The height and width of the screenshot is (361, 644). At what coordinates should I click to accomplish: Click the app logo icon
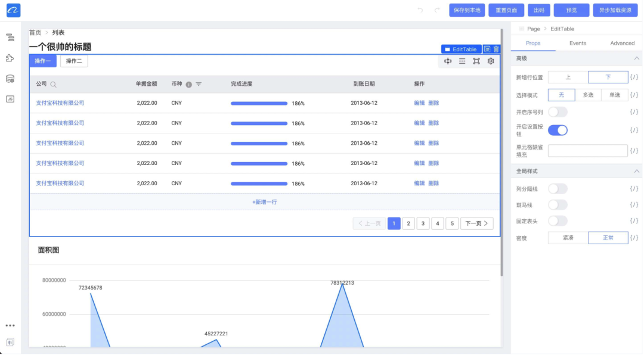pyautogui.click(x=13, y=10)
